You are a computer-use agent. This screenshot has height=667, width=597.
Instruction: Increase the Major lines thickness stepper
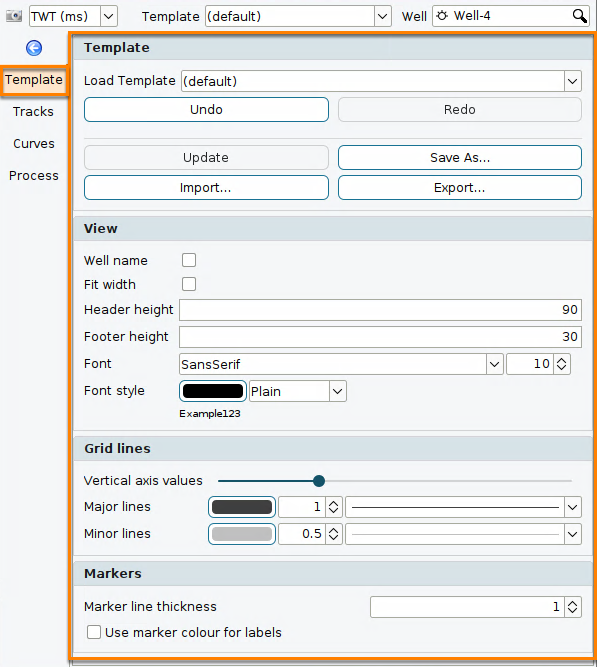pyautogui.click(x=334, y=503)
